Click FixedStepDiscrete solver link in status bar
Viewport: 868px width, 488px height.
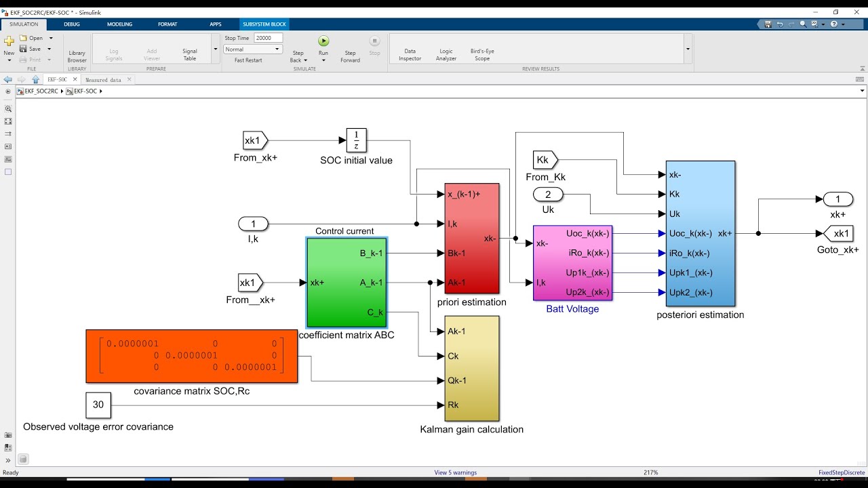[842, 472]
